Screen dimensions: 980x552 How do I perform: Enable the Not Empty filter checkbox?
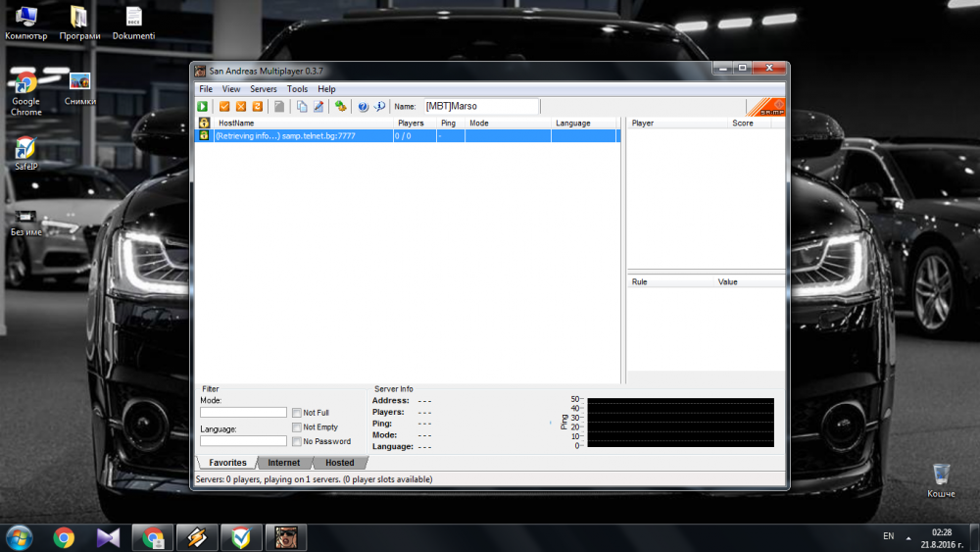(x=296, y=427)
